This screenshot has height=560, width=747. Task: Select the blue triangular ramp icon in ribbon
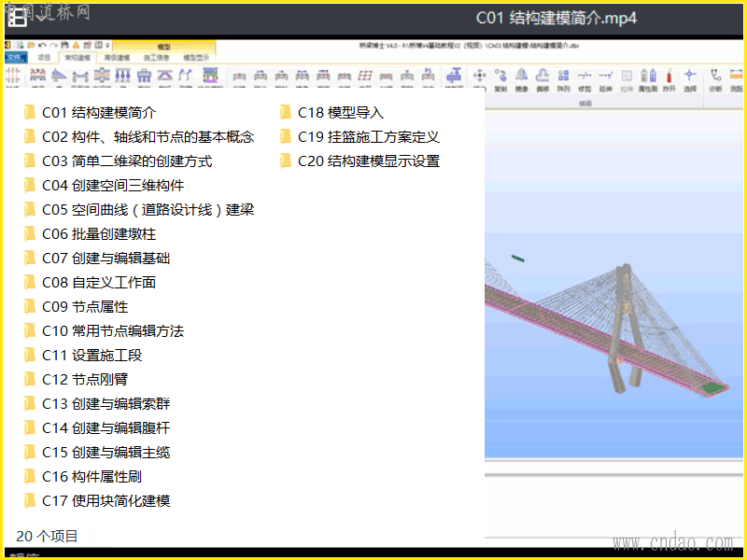pos(59,76)
